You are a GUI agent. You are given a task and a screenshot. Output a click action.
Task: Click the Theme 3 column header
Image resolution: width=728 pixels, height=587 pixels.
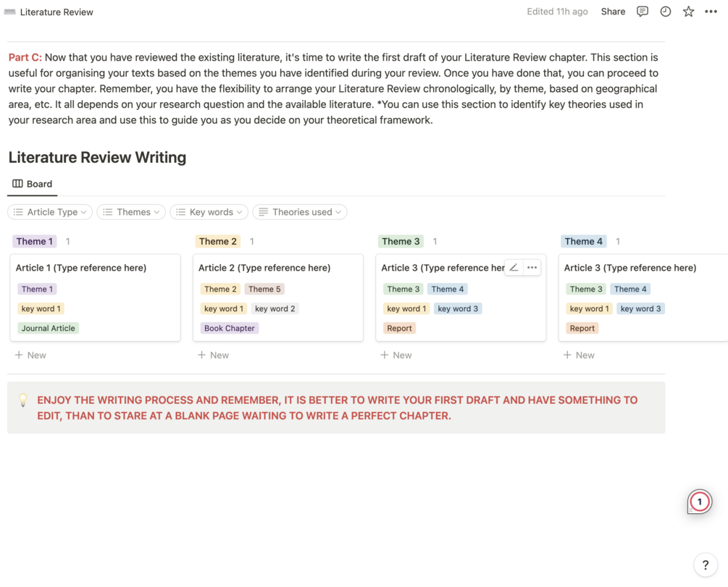pyautogui.click(x=401, y=241)
